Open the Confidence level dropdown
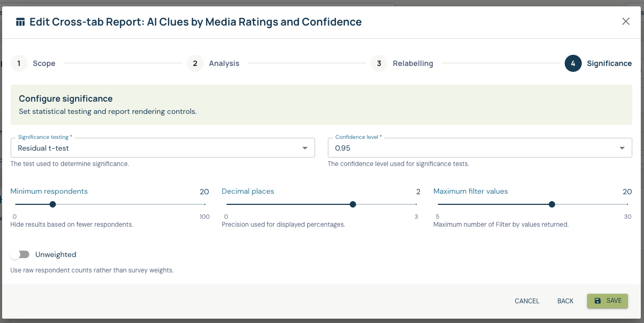This screenshot has height=323, width=644. point(480,148)
